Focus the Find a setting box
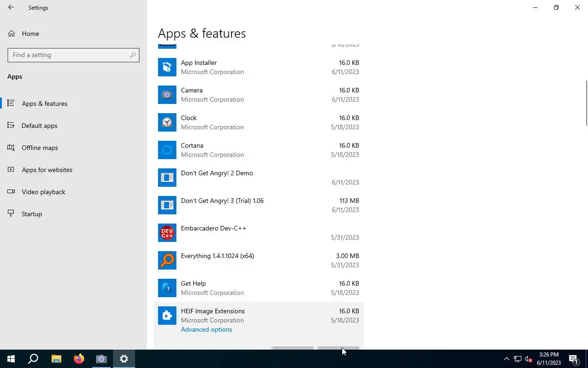This screenshot has height=368, width=588. point(73,55)
